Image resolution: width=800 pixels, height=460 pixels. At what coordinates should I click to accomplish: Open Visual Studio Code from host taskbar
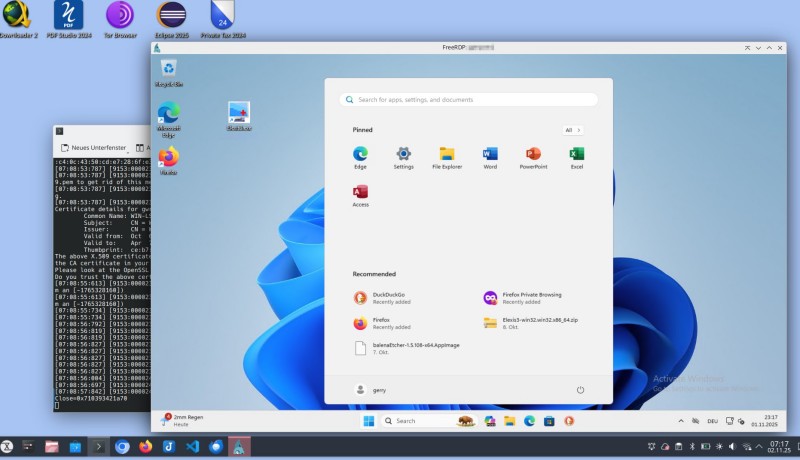192,447
